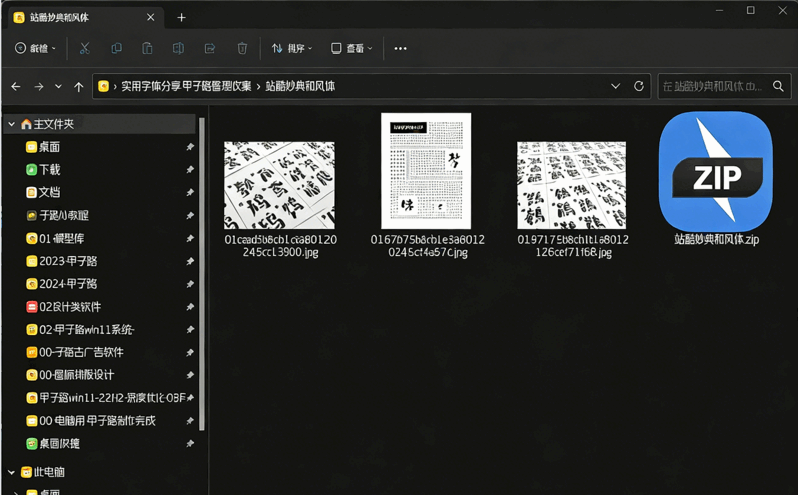Expand the address bar history dropdown

(615, 86)
